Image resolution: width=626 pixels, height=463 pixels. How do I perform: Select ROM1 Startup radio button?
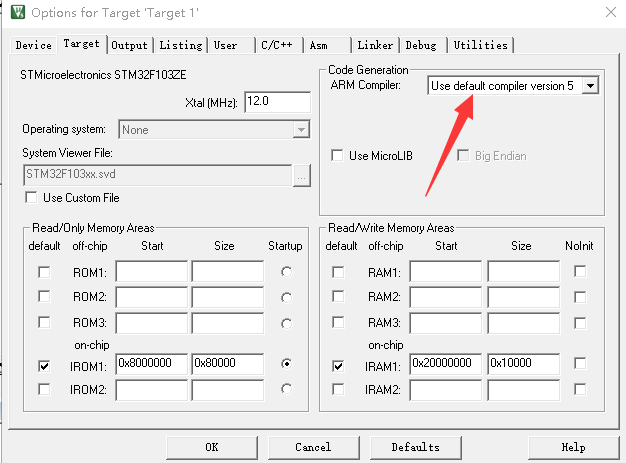pos(286,272)
